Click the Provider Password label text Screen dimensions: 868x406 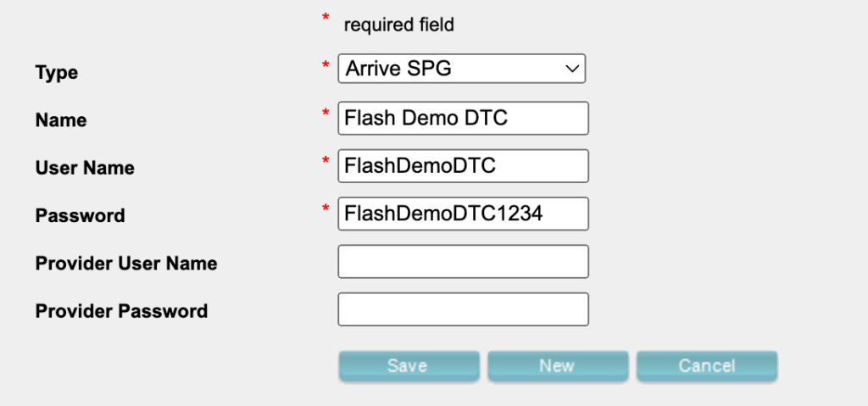point(121,311)
